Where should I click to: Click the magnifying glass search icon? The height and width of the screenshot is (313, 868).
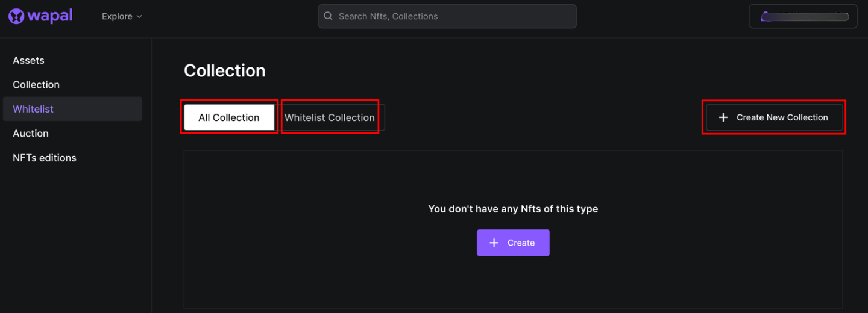point(329,16)
